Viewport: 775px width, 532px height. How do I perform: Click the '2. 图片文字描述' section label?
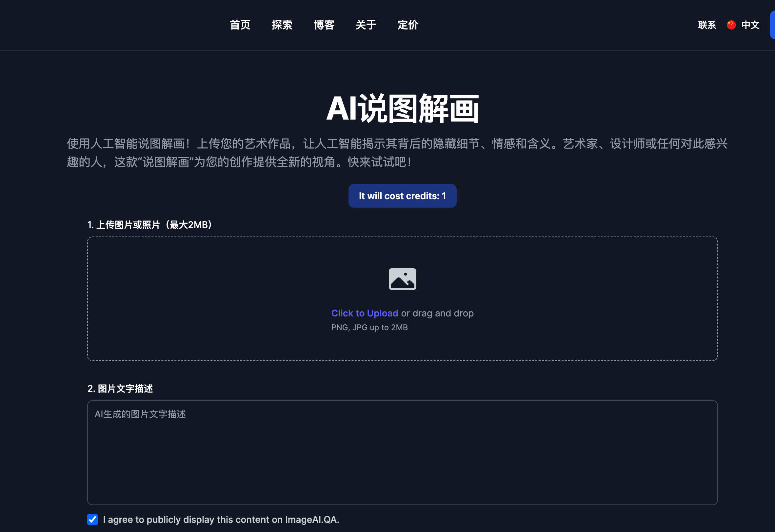point(120,389)
